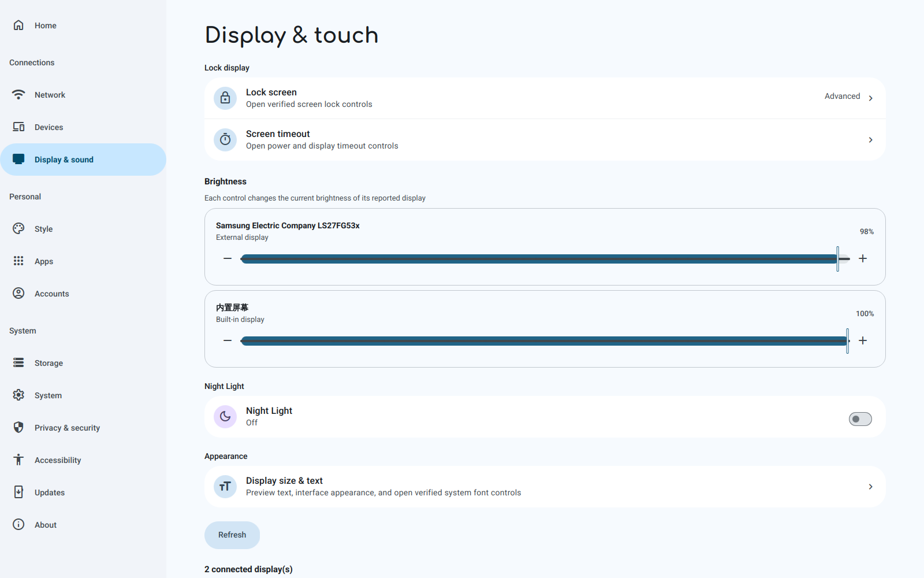The height and width of the screenshot is (578, 924).
Task: Click the Screen timeout title text
Action: tap(278, 134)
